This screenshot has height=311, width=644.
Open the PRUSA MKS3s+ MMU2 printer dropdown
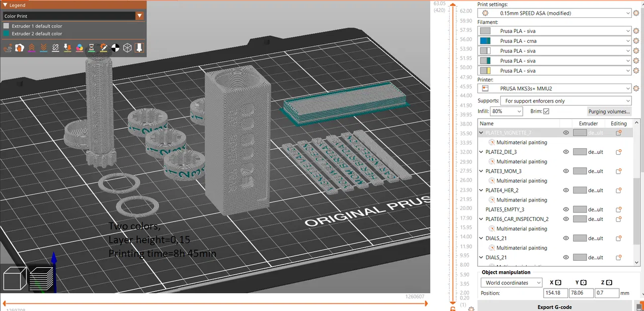coord(554,89)
